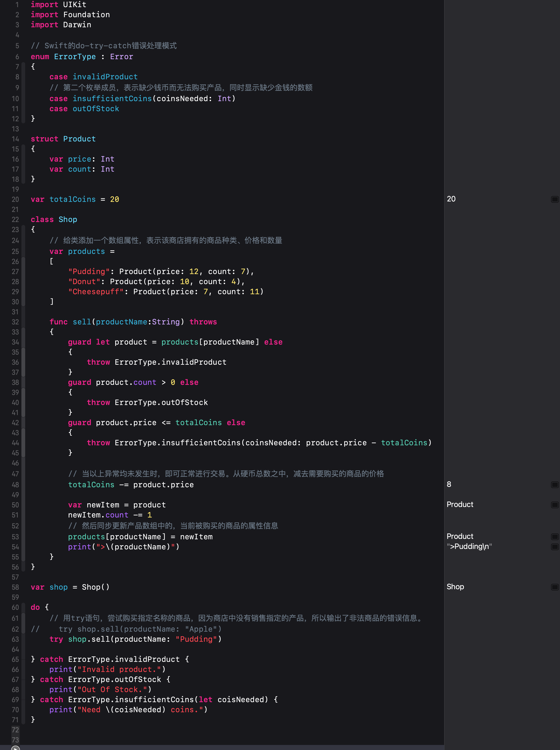This screenshot has height=750, width=560.
Task: Click result value 8 in sidebar
Action: (x=449, y=484)
